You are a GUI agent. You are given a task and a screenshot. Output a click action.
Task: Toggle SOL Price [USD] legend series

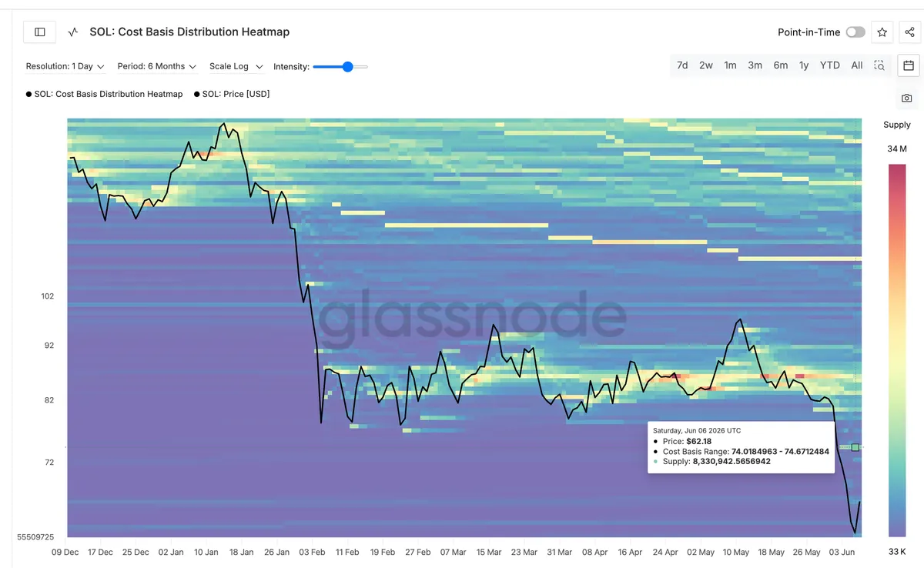pyautogui.click(x=232, y=94)
